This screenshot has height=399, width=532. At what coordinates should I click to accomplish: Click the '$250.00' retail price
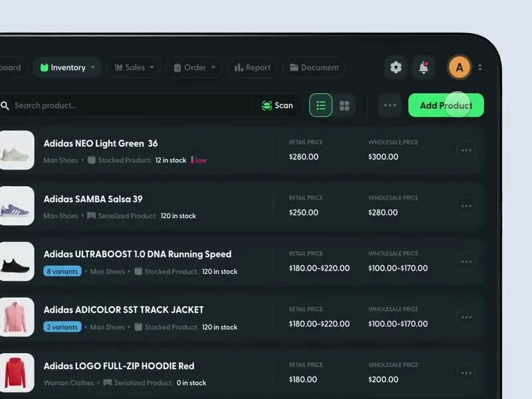[x=304, y=212]
